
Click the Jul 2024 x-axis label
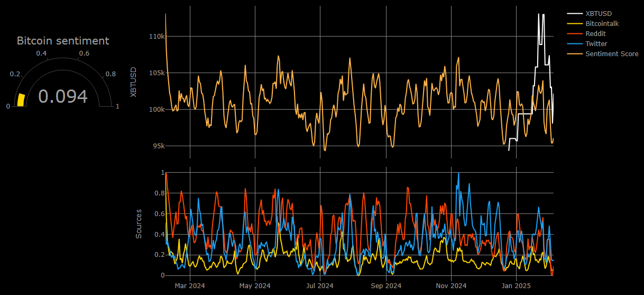320,285
